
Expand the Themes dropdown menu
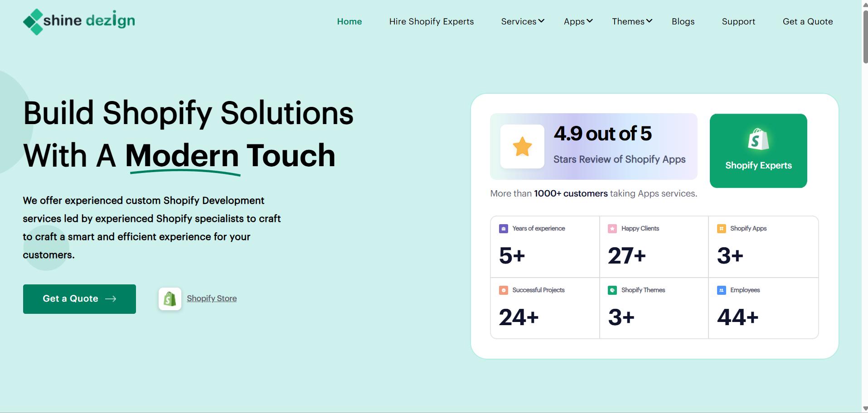pos(632,21)
